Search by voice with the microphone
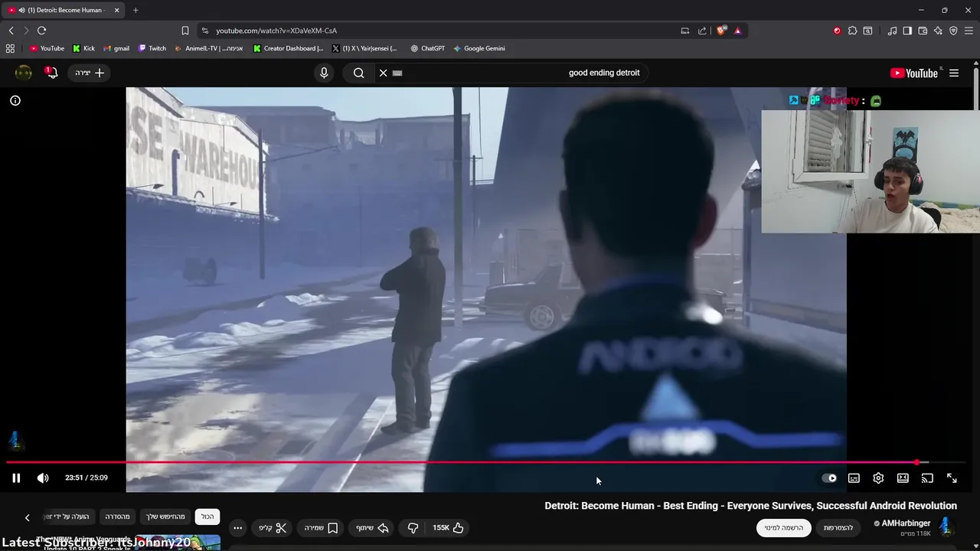 pyautogui.click(x=324, y=73)
